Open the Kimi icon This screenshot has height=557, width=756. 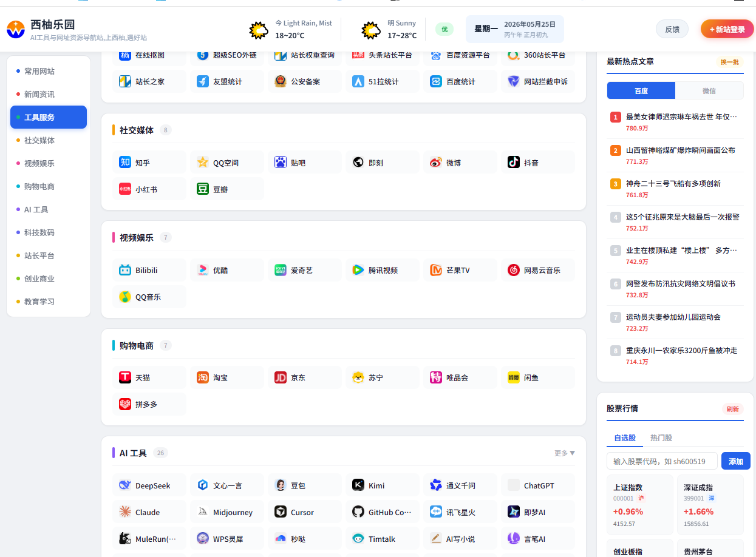(x=358, y=485)
